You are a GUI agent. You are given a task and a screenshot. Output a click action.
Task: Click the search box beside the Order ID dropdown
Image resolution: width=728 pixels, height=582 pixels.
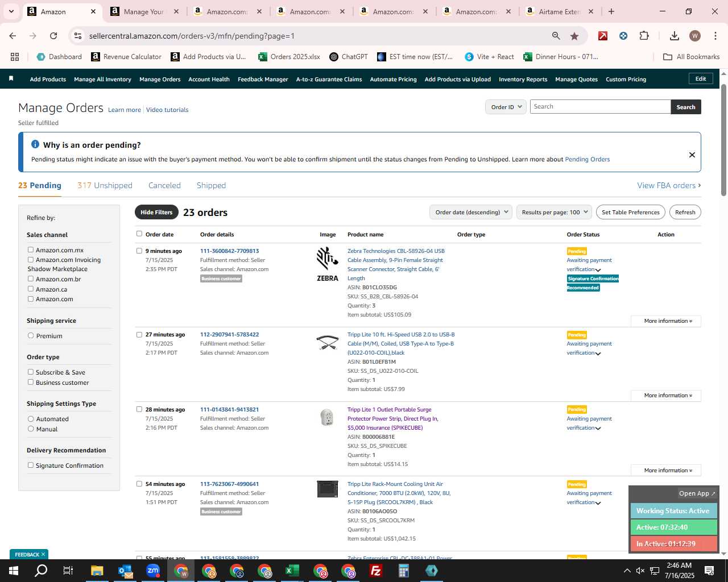pos(600,107)
